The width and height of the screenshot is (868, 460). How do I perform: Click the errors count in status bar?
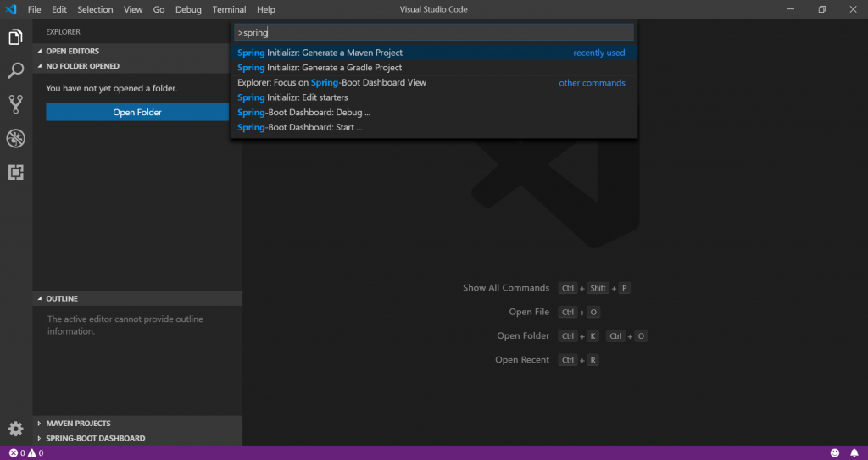(17, 453)
